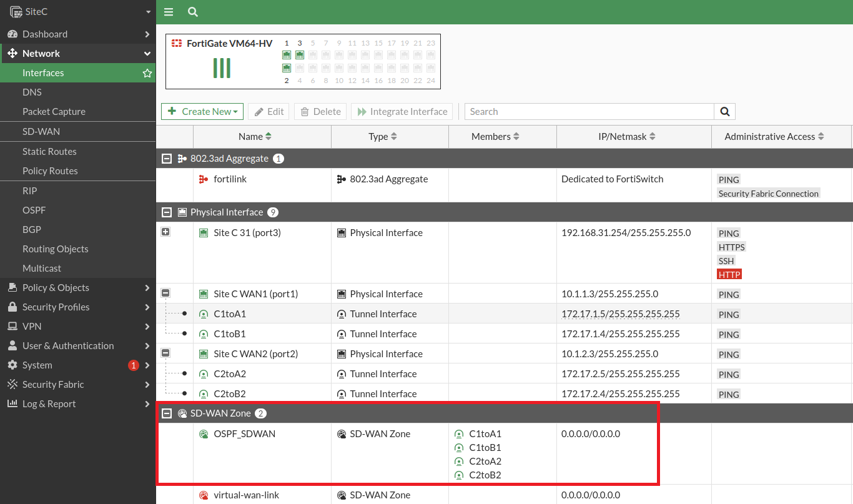Viewport: 853px width, 504px height.
Task: Click the FortiGate VM64-HV device title
Action: (x=229, y=44)
